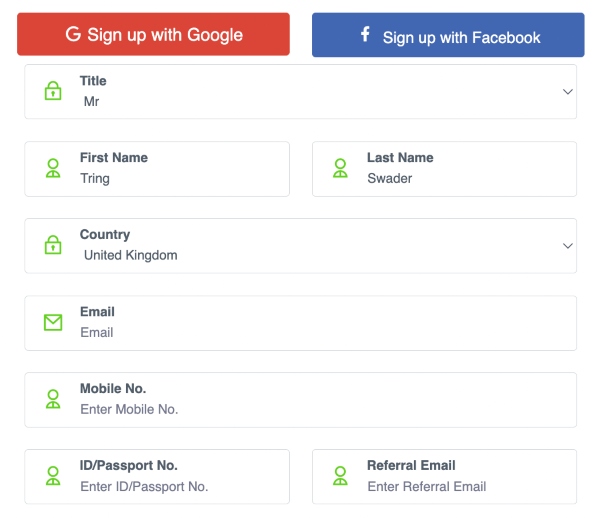The width and height of the screenshot is (600, 518).
Task: Click the lock icon beside Country
Action: [x=53, y=245]
